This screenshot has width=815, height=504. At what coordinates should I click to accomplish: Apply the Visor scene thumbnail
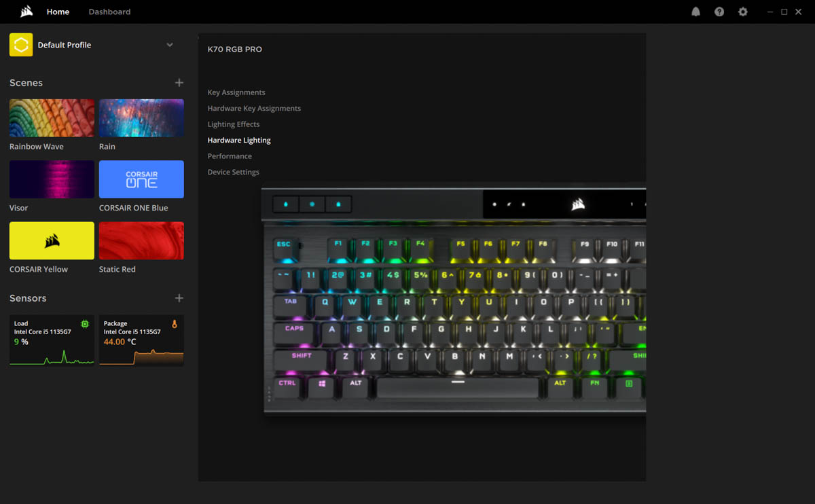(x=52, y=179)
